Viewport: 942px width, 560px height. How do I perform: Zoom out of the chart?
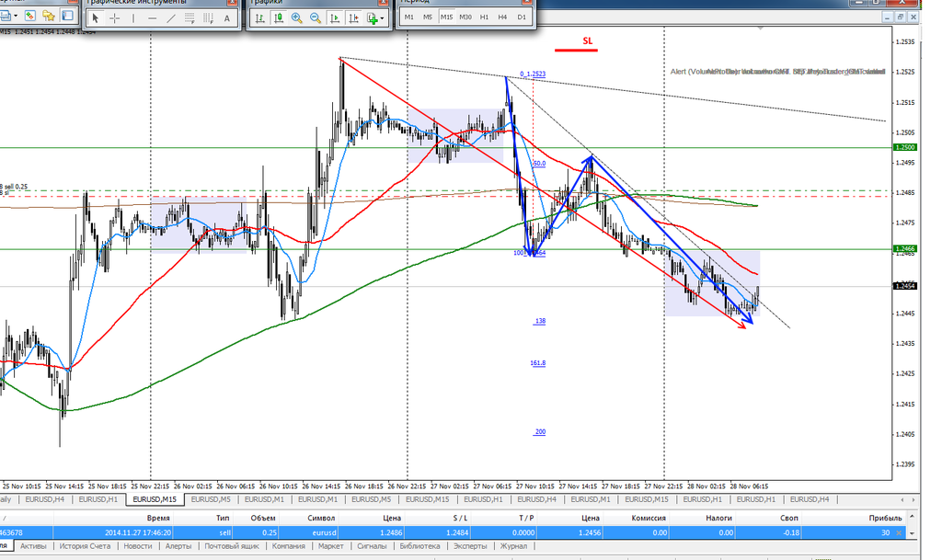pos(316,18)
